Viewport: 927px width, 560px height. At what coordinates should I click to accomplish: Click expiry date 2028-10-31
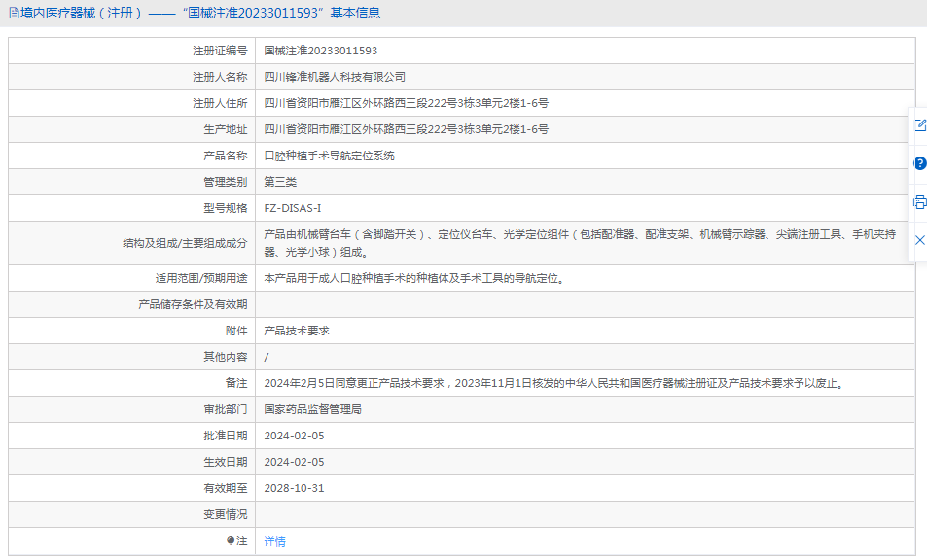pos(295,488)
